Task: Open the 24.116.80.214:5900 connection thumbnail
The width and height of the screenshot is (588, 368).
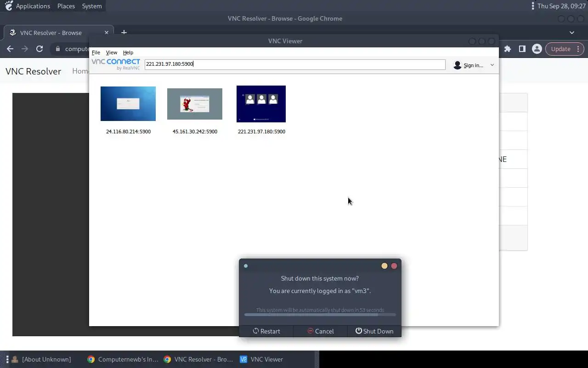Action: 128,104
